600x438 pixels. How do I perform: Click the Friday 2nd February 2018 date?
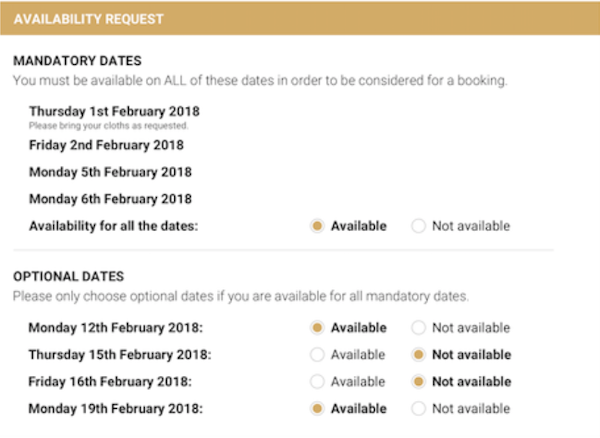[106, 145]
